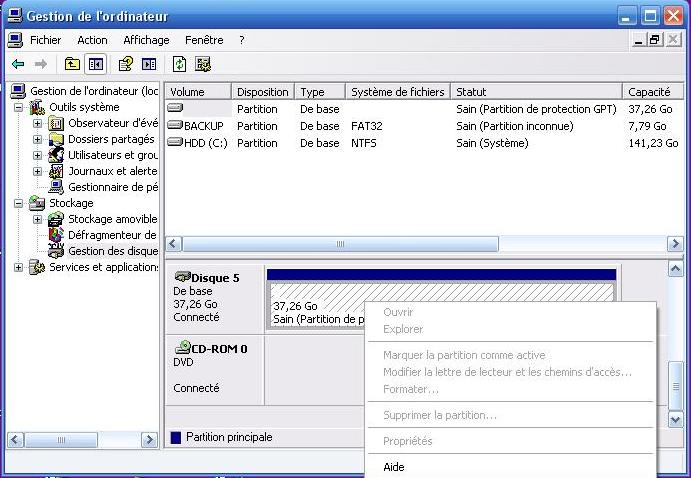Click the toolbar Help question mark icon

point(126,64)
